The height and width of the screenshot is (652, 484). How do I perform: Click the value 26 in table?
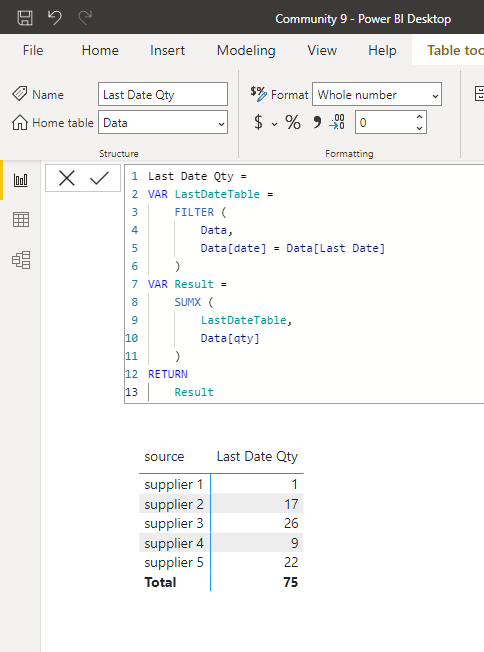(x=291, y=523)
